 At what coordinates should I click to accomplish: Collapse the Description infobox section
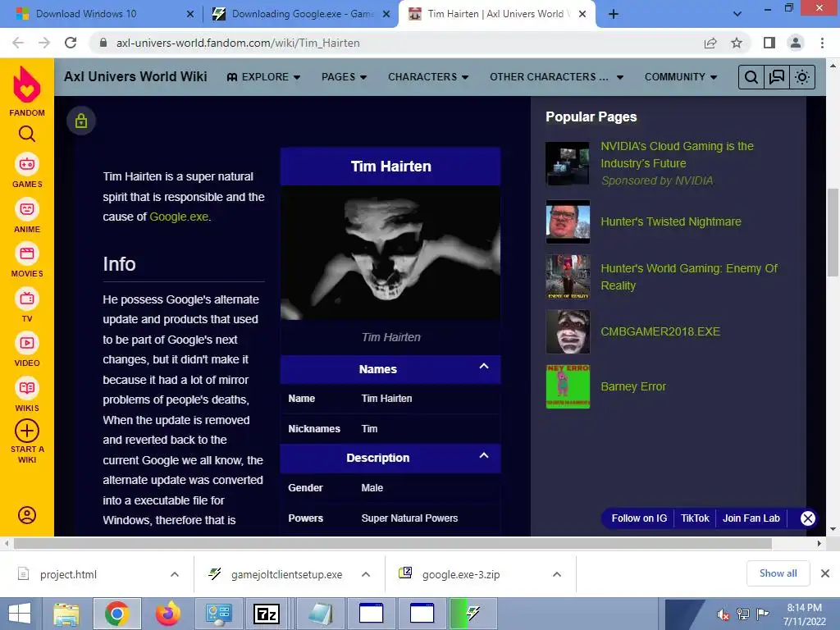(x=484, y=455)
